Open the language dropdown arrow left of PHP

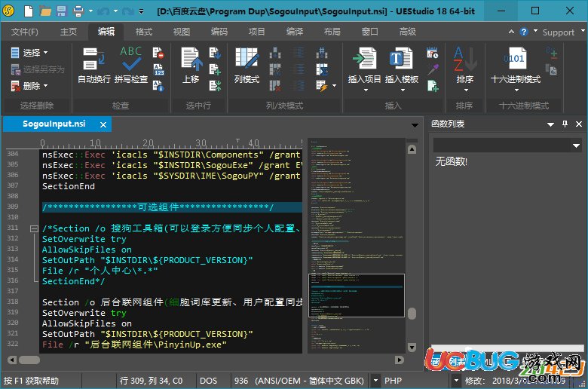point(375,381)
